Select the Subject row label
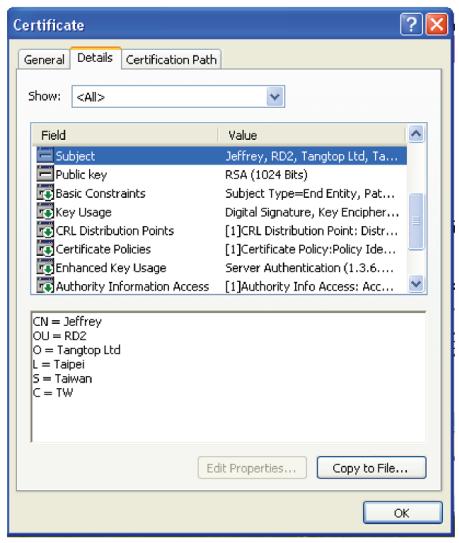Viewport: 459px width, 543px height. 75,156
